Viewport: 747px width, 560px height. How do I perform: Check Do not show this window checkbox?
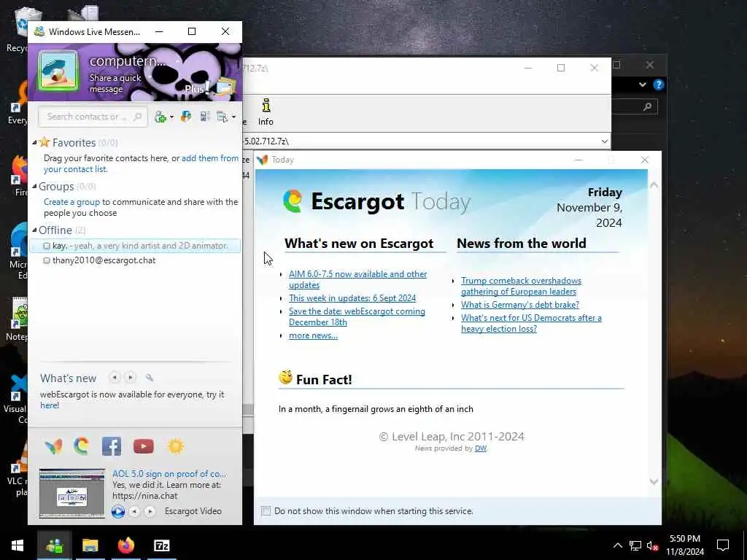[x=266, y=511]
